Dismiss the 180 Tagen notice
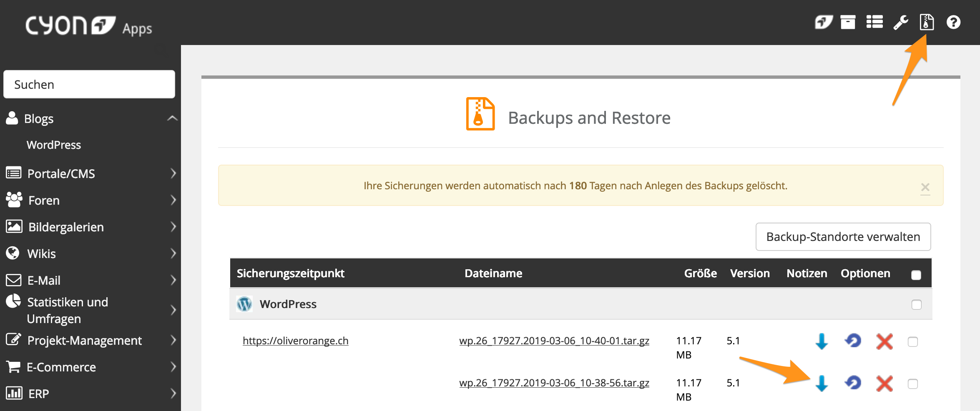The height and width of the screenshot is (411, 980). click(x=925, y=187)
